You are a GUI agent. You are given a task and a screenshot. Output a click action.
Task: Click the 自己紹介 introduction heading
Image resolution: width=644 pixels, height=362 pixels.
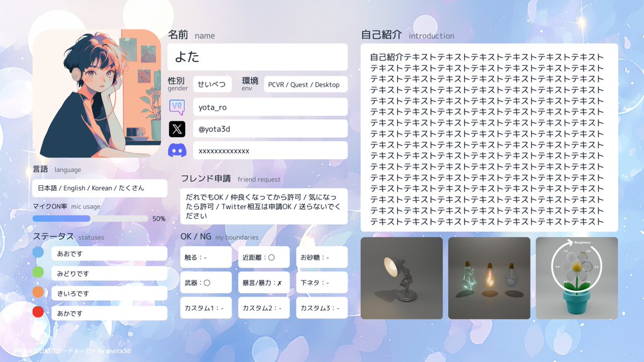pyautogui.click(x=408, y=35)
